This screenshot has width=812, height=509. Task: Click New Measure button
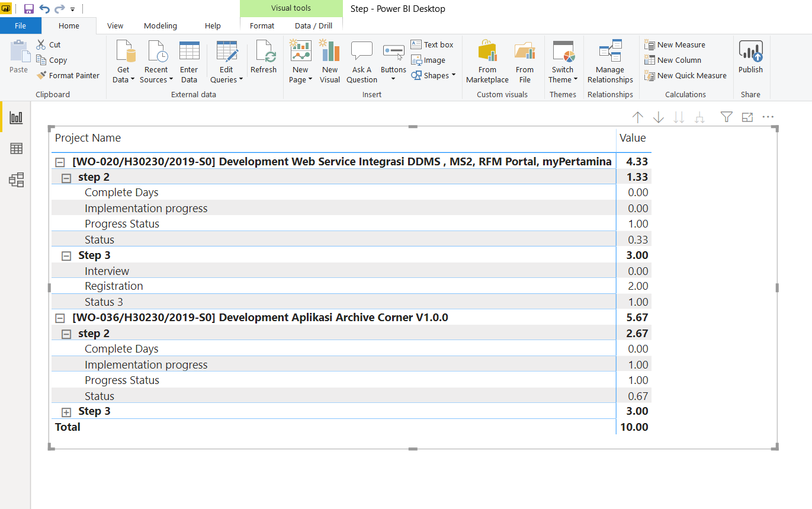675,44
